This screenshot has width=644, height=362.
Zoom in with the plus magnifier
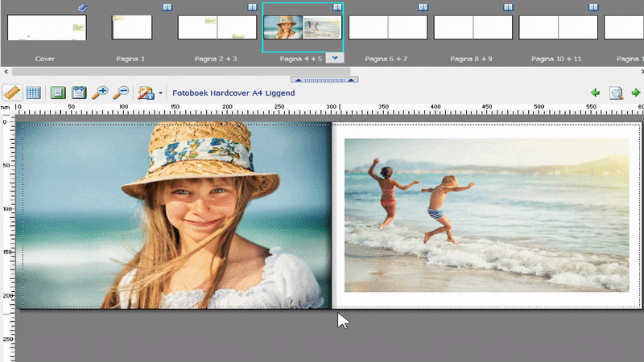coord(100,93)
